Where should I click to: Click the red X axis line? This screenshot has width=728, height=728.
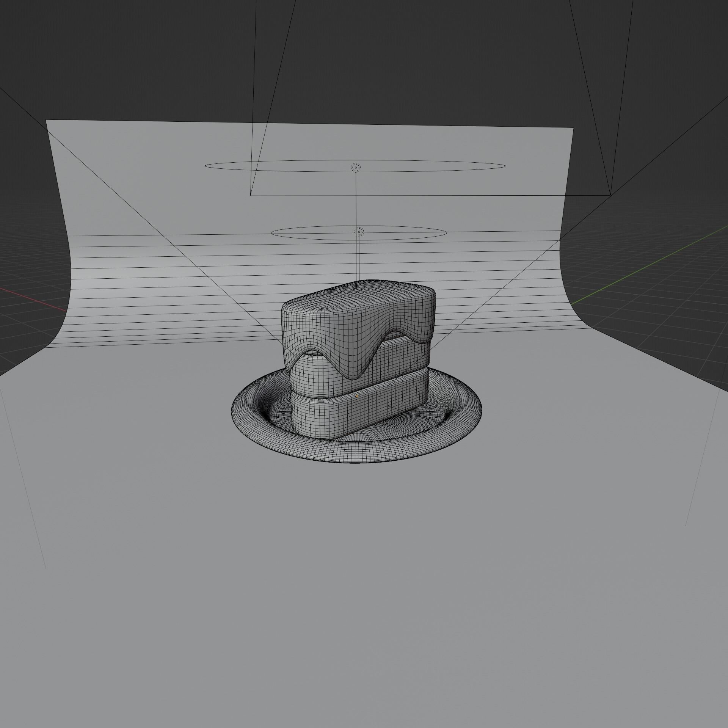pyautogui.click(x=34, y=300)
